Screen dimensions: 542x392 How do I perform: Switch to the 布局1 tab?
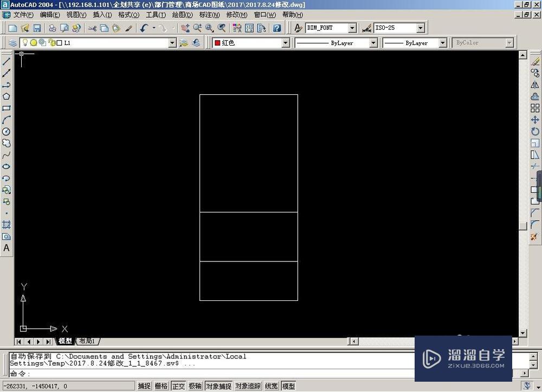[x=87, y=341]
